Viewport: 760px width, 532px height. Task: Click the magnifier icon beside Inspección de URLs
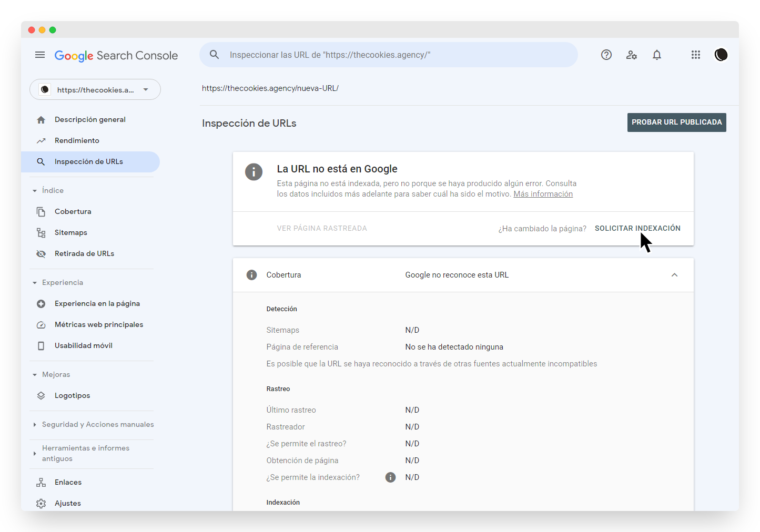click(x=41, y=162)
